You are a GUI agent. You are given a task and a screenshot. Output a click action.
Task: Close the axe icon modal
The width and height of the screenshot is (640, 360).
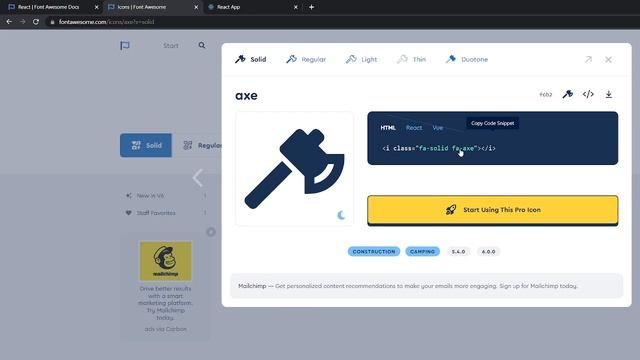tap(608, 60)
